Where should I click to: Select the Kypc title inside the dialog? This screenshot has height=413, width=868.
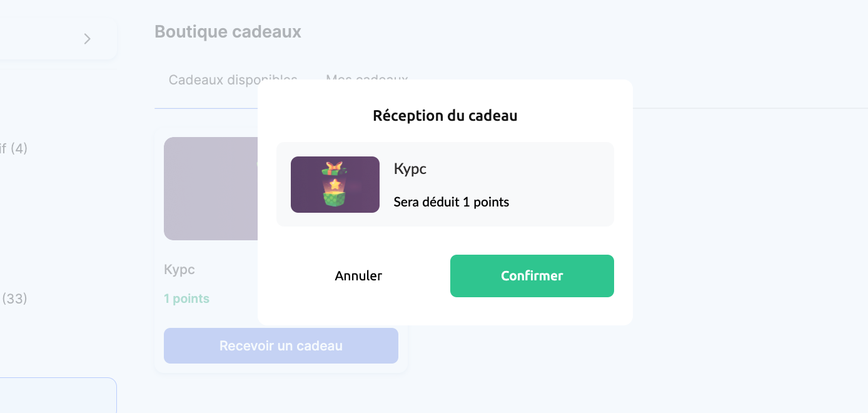point(410,168)
